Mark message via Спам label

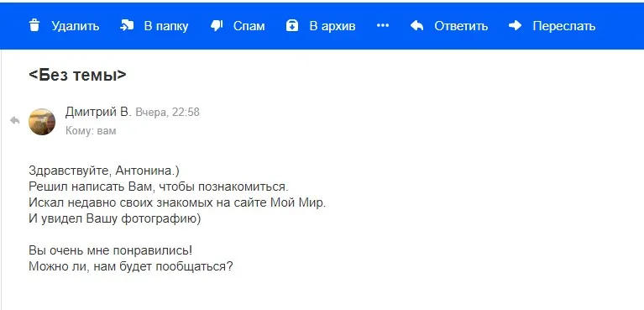[249, 26]
